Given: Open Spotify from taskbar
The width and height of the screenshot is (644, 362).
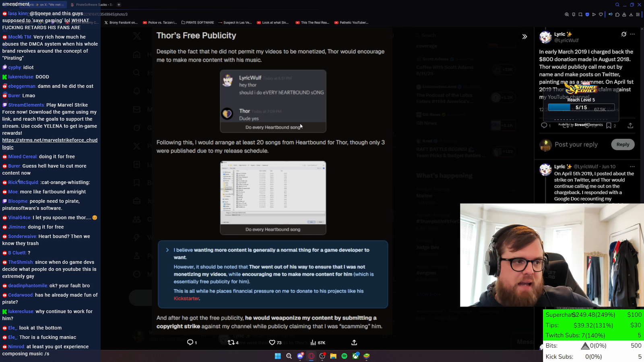Looking at the screenshot, I should point(345,356).
